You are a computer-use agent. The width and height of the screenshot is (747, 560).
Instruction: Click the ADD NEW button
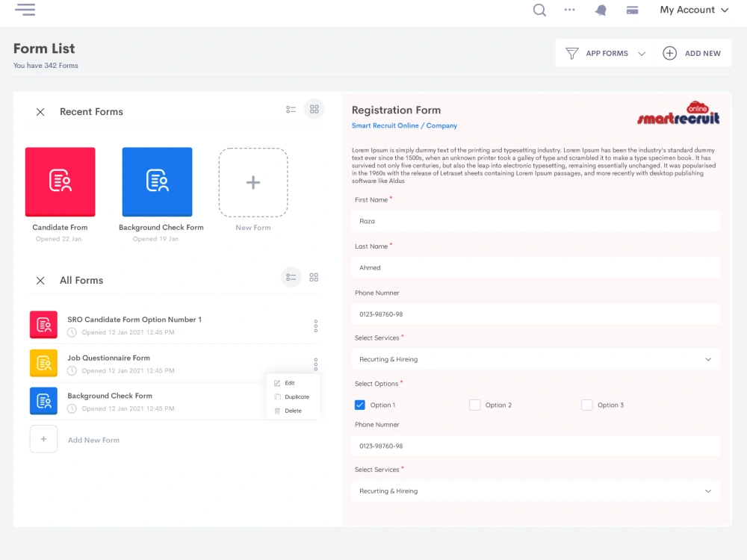(692, 53)
